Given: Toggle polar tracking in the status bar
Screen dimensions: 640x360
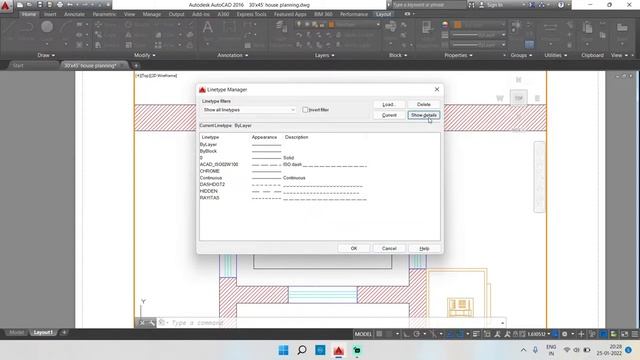Looking at the screenshot, I should (x=416, y=334).
